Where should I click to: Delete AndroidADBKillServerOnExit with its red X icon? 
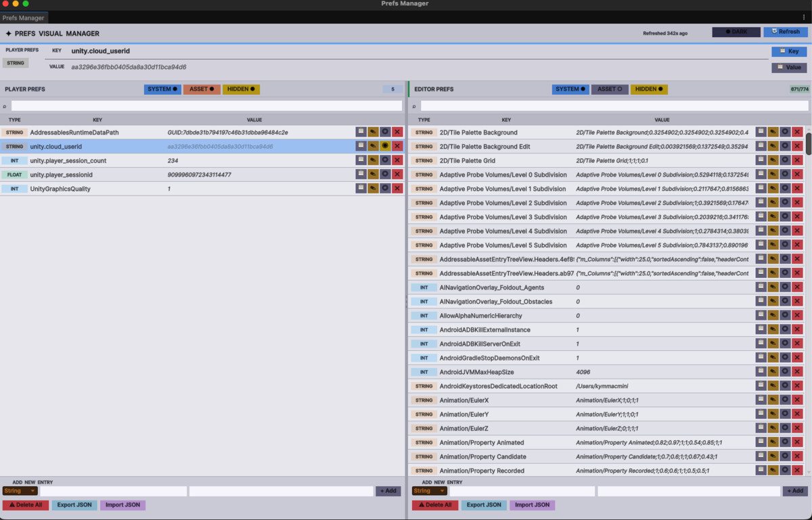tap(797, 344)
